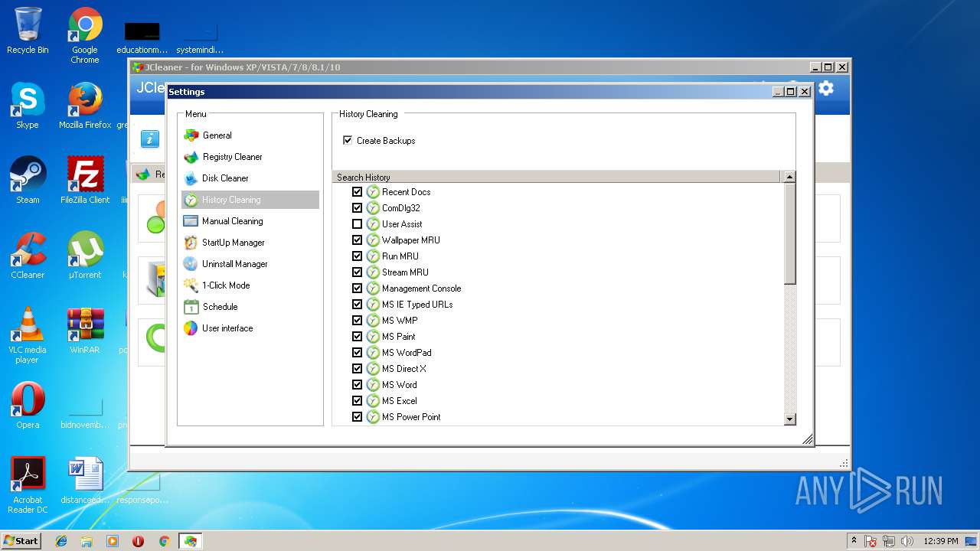This screenshot has height=551, width=980.
Task: Enable the User Assist checkbox
Action: coord(357,224)
